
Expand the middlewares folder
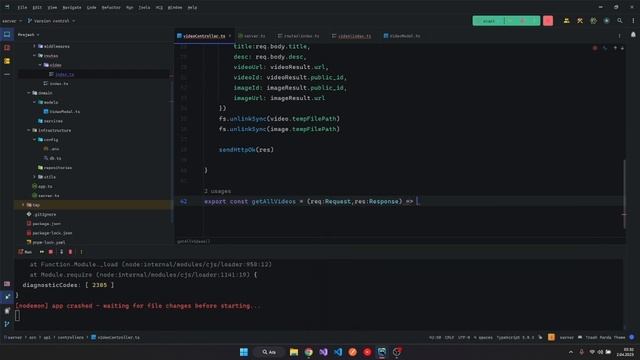[x=34, y=47]
